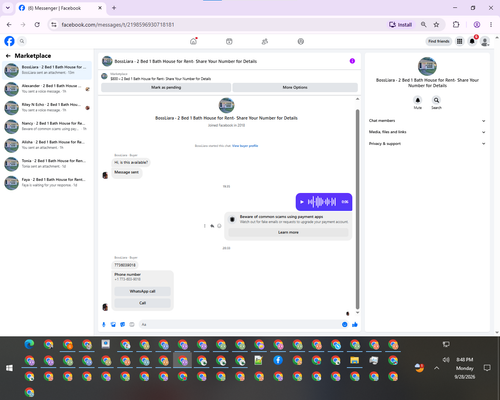Open the BossLiara rental conversation

tap(47, 70)
